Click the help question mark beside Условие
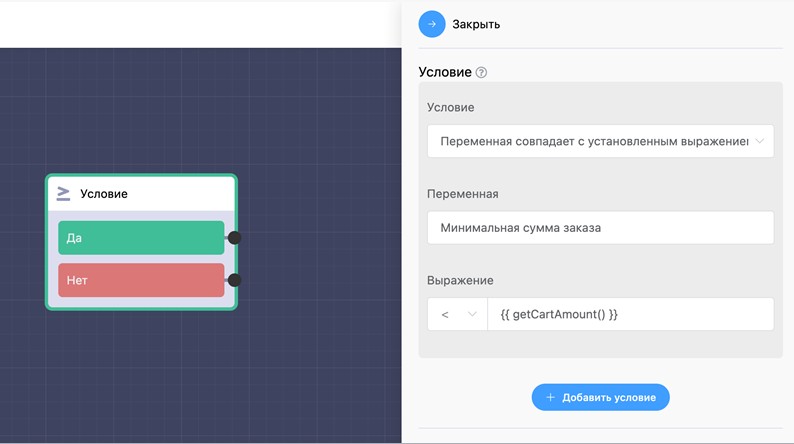Screen dimensions: 794x444 tap(482, 73)
